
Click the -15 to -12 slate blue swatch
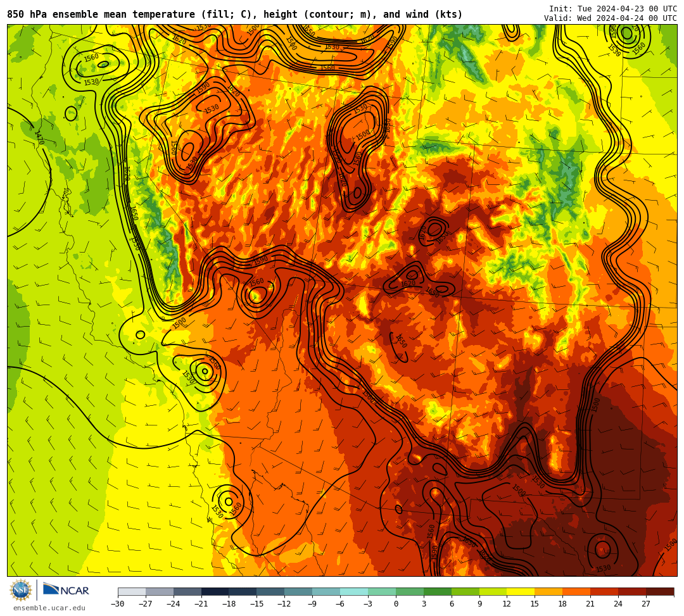point(271,591)
